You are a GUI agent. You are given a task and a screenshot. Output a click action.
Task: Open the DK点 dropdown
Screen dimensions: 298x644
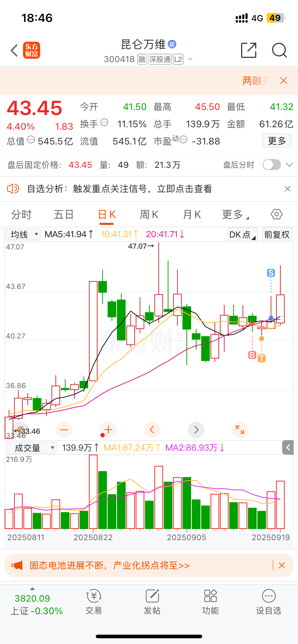tap(243, 235)
